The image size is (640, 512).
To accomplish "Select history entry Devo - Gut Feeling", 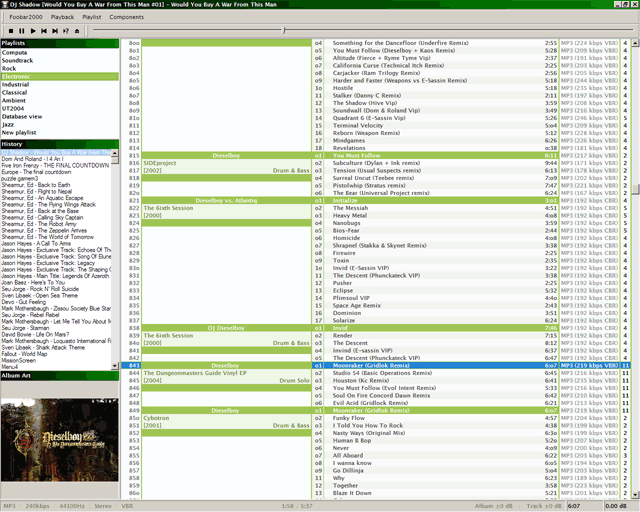I will (56, 302).
